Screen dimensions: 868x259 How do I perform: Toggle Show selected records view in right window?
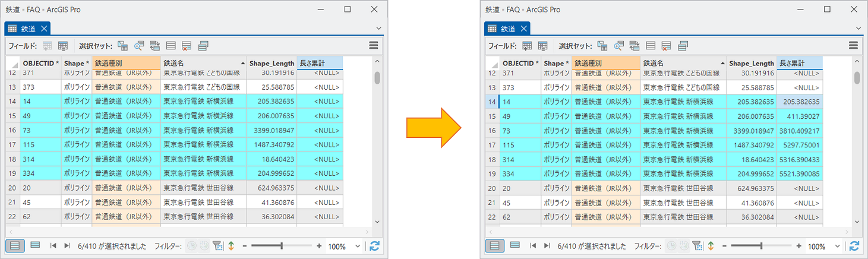tap(515, 245)
